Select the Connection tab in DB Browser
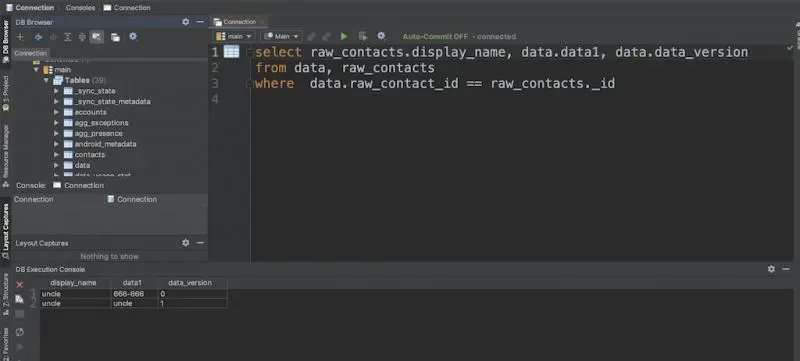The width and height of the screenshot is (800, 361). 30,53
